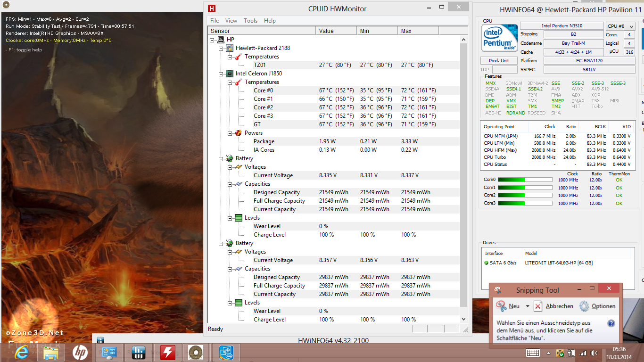Click the HWMonitor scrollbar up arrow
Image resolution: width=644 pixels, height=362 pixels.
(x=463, y=39)
